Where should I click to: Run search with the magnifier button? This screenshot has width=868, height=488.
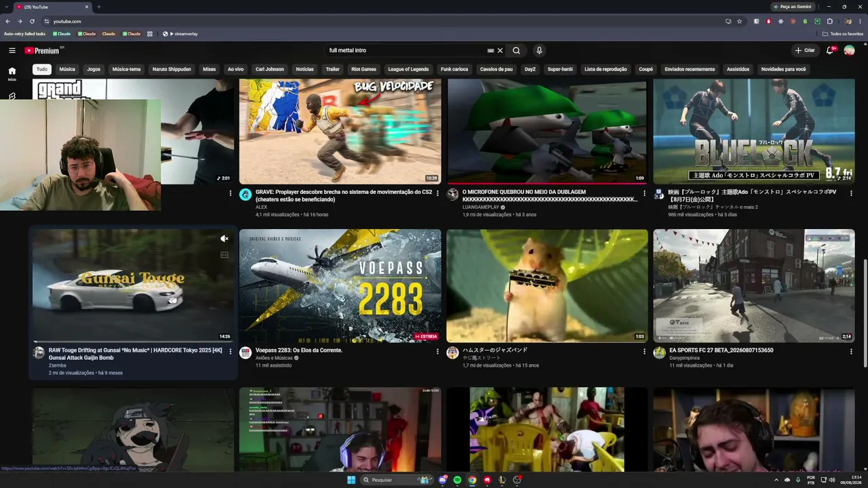(x=516, y=50)
